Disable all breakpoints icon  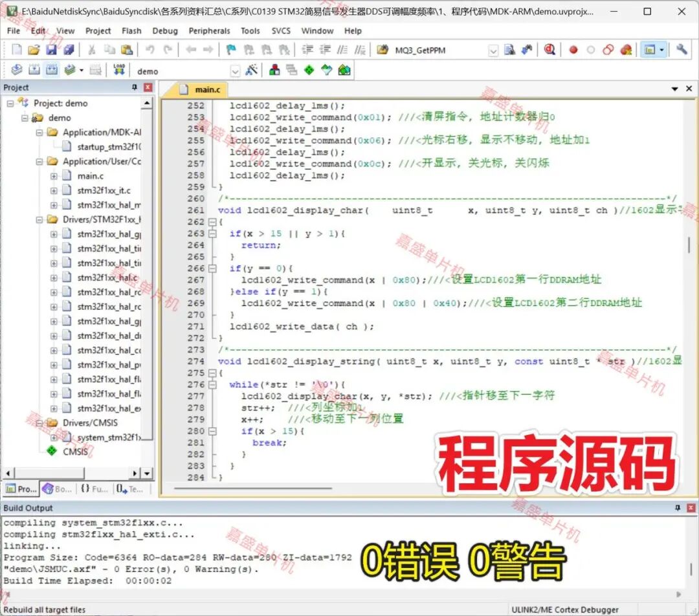click(x=608, y=49)
